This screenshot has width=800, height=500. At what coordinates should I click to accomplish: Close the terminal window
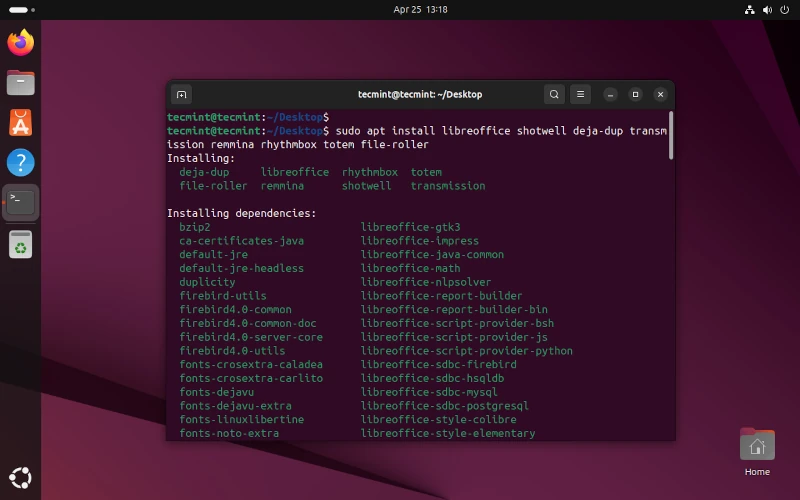pos(660,95)
